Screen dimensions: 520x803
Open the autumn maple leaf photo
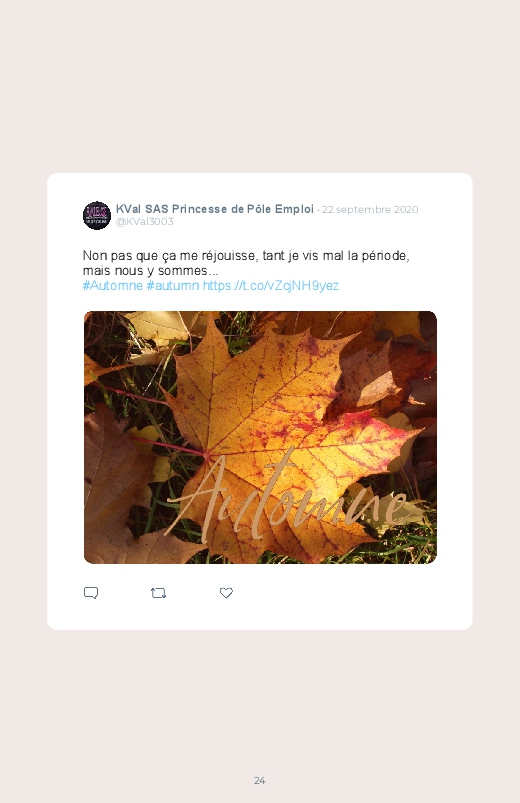(260, 437)
